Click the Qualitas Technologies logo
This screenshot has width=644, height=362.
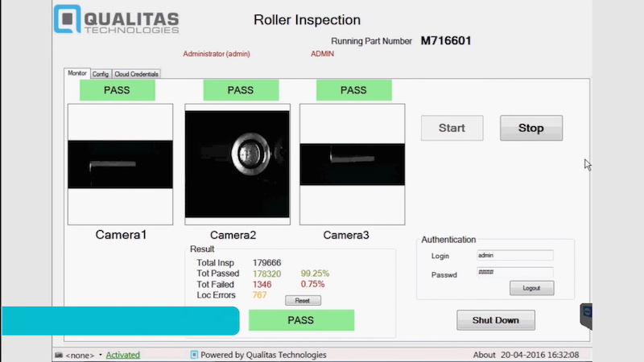[x=117, y=20]
